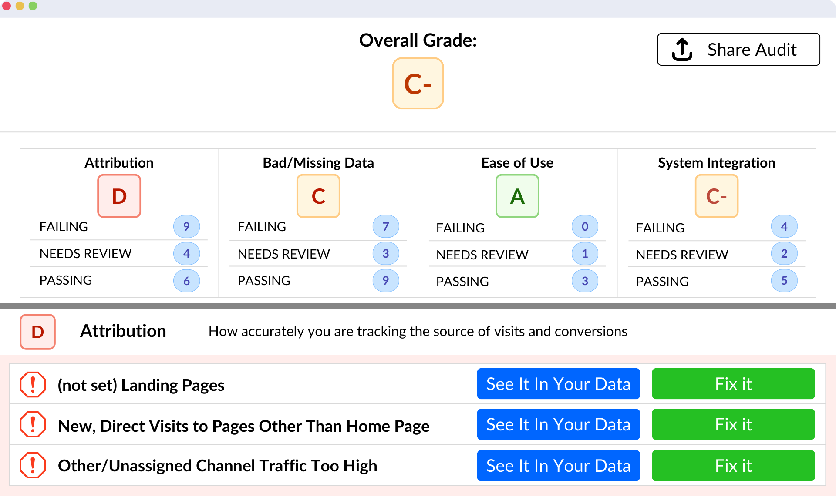
Task: Select the A grade badge under Ease of Use
Action: coord(517,196)
